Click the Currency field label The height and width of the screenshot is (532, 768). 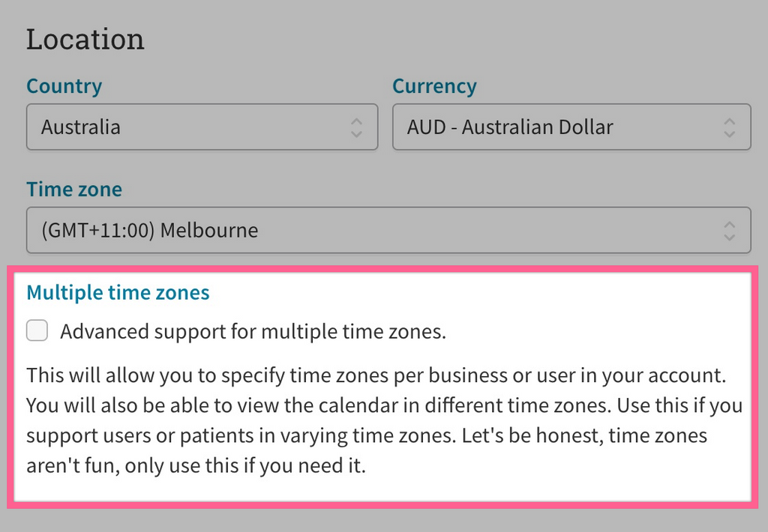(x=434, y=86)
